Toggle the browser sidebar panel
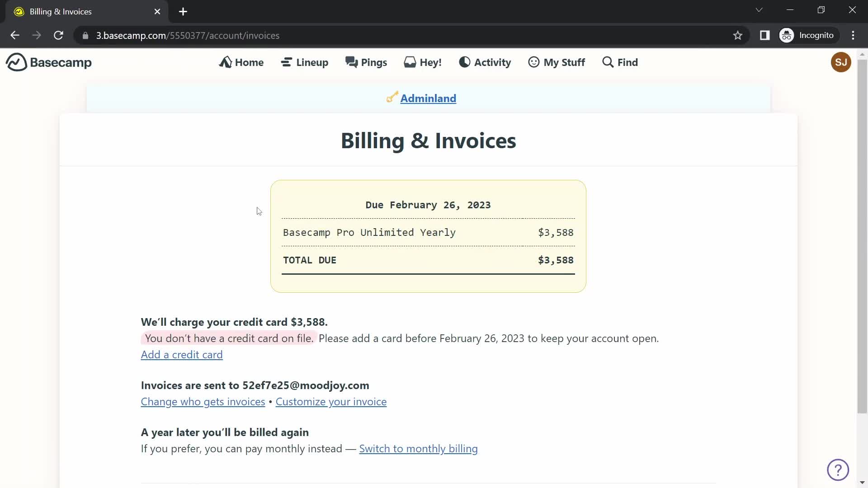 pos(765,35)
